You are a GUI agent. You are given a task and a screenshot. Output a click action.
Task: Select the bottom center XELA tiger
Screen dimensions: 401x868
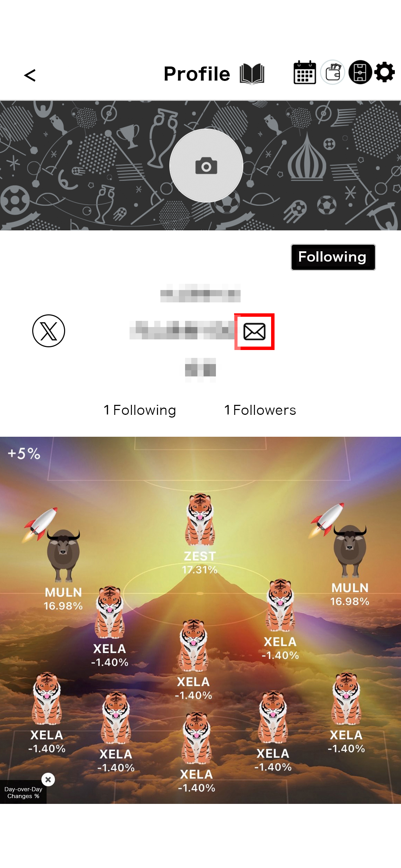[x=196, y=753]
